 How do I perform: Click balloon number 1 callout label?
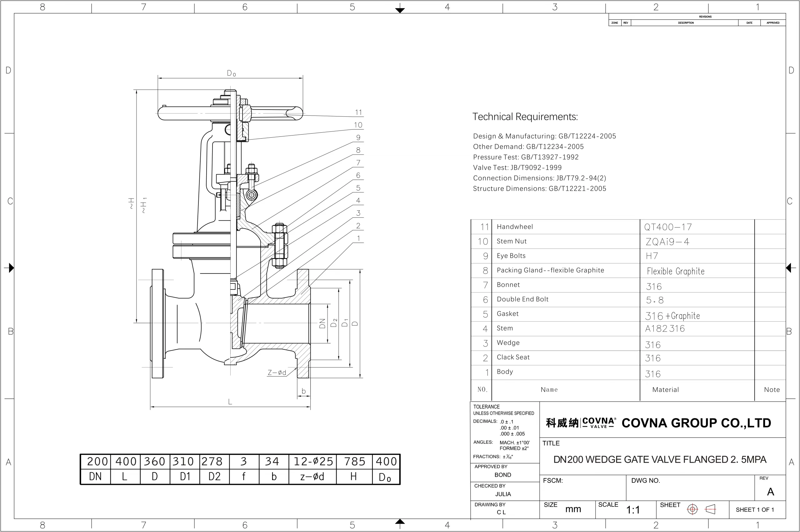[358, 238]
